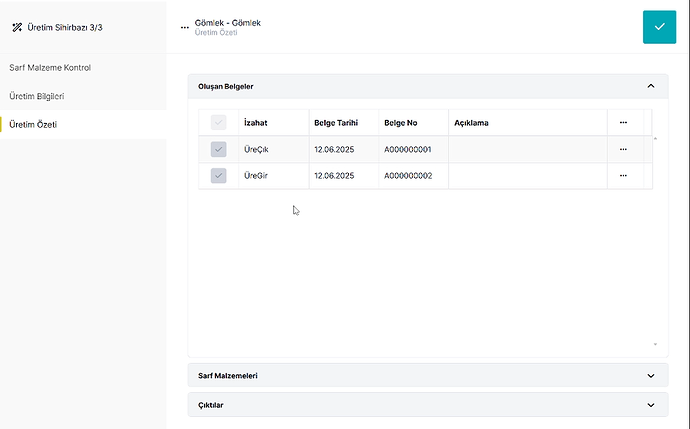Open the three-dot menu beside Gömlek title
Viewport: 690px width, 429px height.
(184, 27)
